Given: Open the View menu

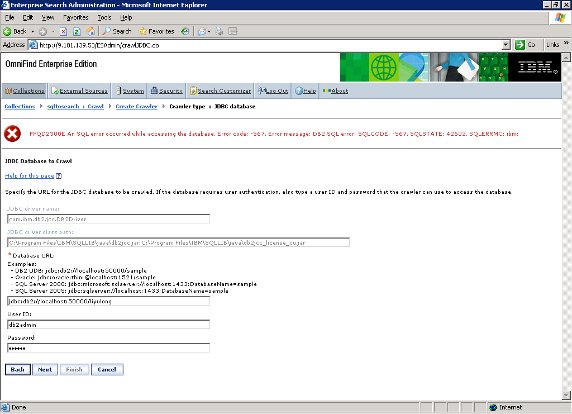Looking at the screenshot, I should pyautogui.click(x=47, y=18).
